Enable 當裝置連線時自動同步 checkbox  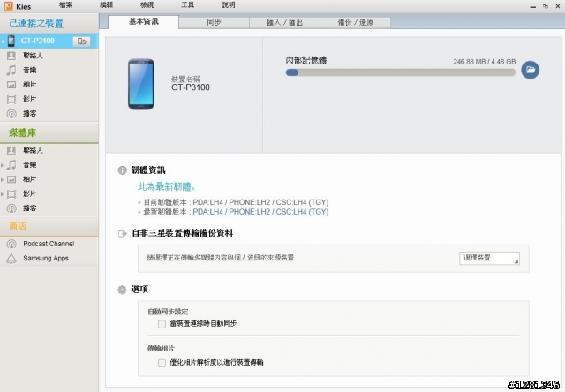tap(162, 324)
